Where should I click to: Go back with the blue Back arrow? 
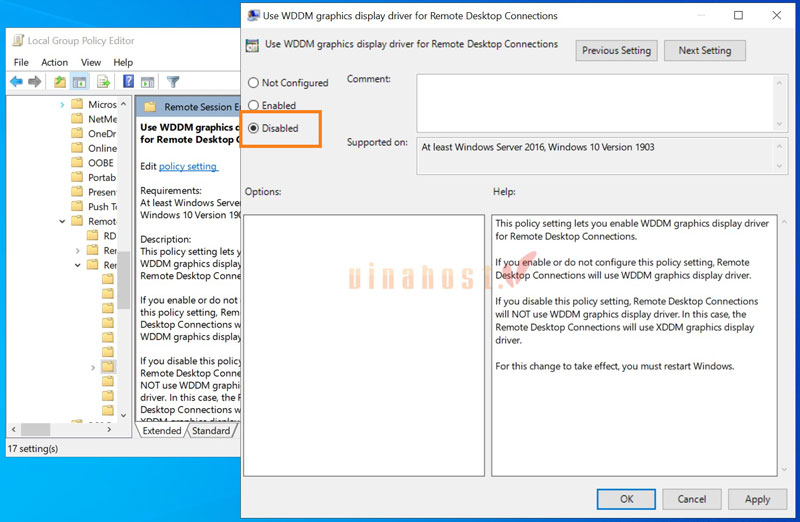coord(16,82)
